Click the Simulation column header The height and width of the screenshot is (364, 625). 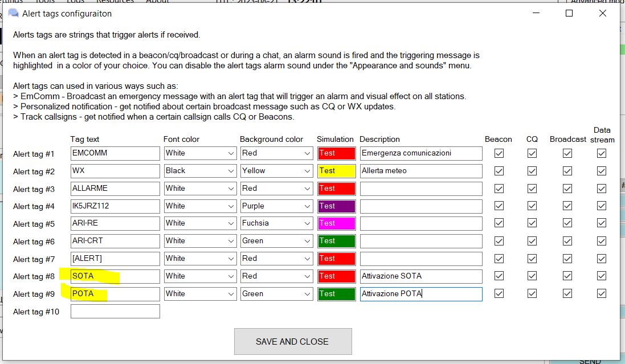point(335,139)
